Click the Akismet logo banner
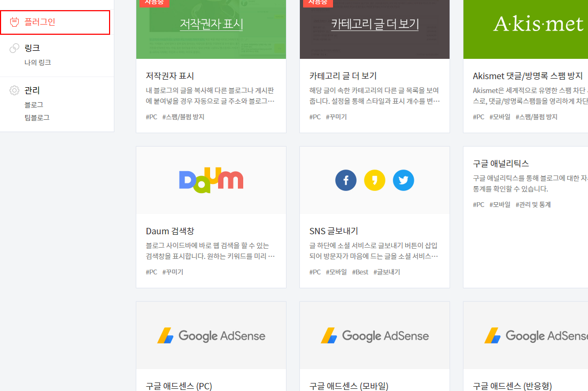Screen dimensions: 588x391 (x=526, y=29)
